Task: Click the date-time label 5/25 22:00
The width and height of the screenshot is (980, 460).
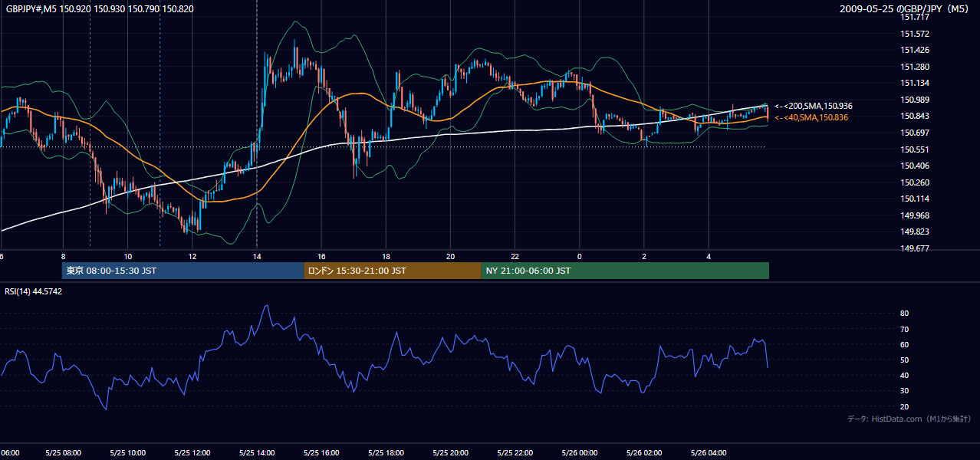Action: tap(515, 453)
